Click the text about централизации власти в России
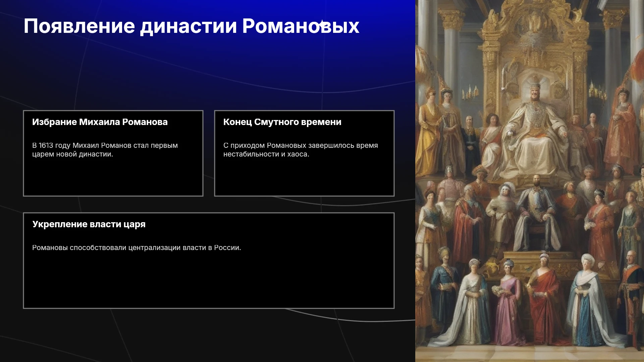The height and width of the screenshot is (362, 644). [x=137, y=248]
